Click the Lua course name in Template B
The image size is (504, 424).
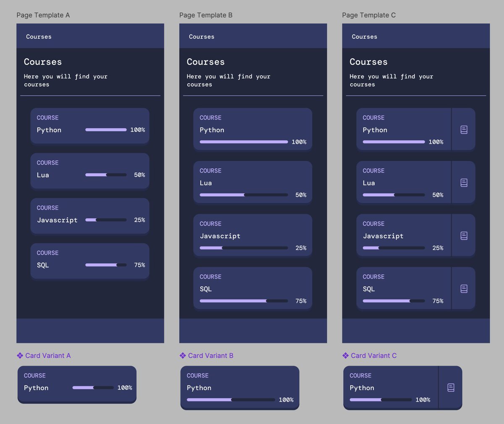coord(206,183)
